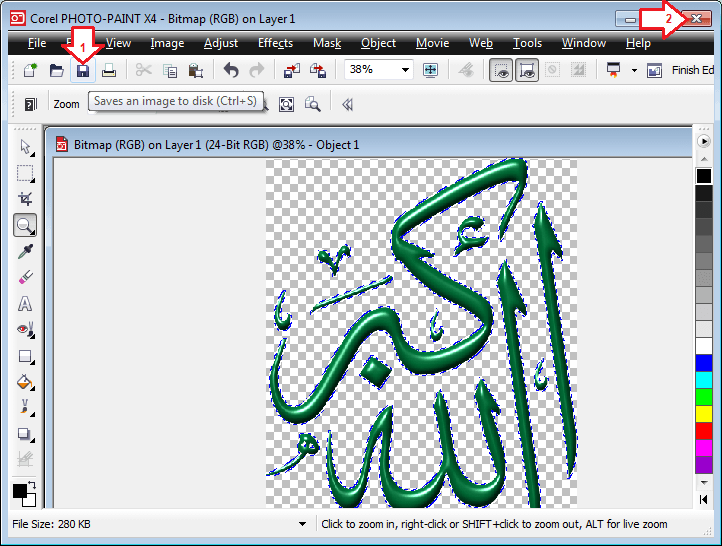The height and width of the screenshot is (546, 722).
Task: Open the Effects menu
Action: 275,43
